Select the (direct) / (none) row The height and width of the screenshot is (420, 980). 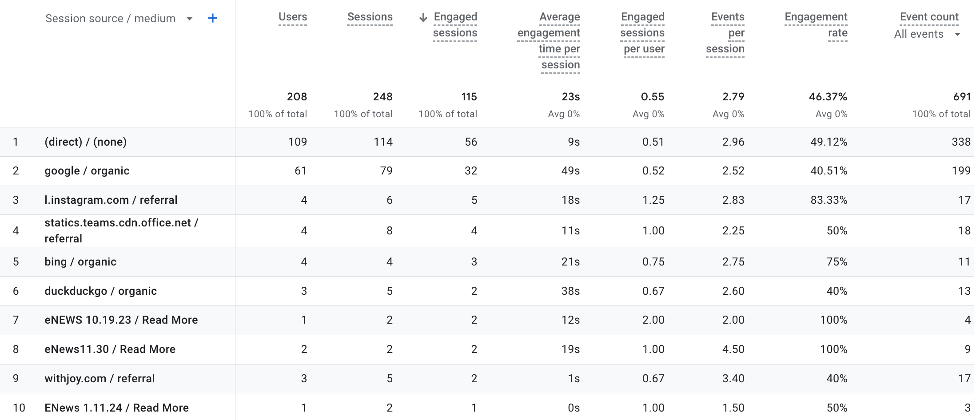click(x=86, y=142)
